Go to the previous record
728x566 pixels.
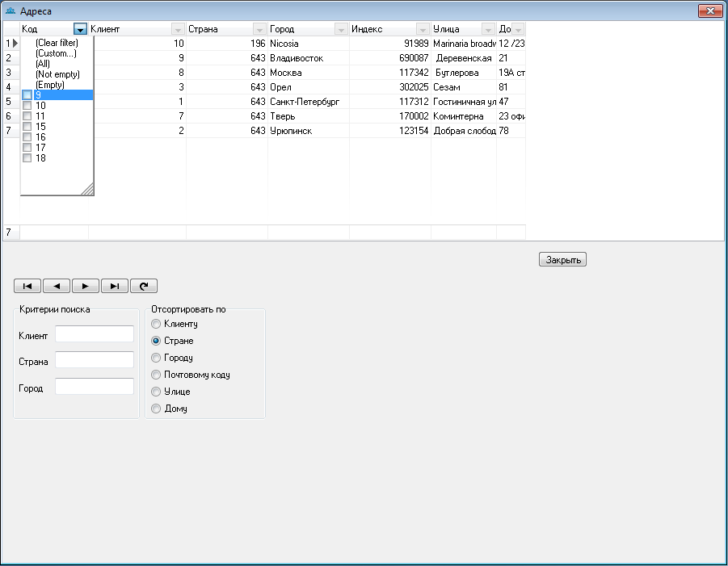pyautogui.click(x=57, y=286)
